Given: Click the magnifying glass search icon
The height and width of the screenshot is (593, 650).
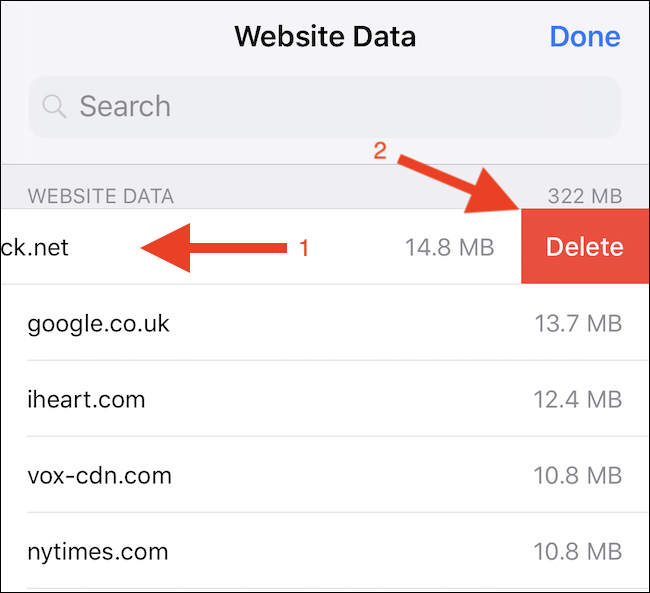Looking at the screenshot, I should [55, 106].
